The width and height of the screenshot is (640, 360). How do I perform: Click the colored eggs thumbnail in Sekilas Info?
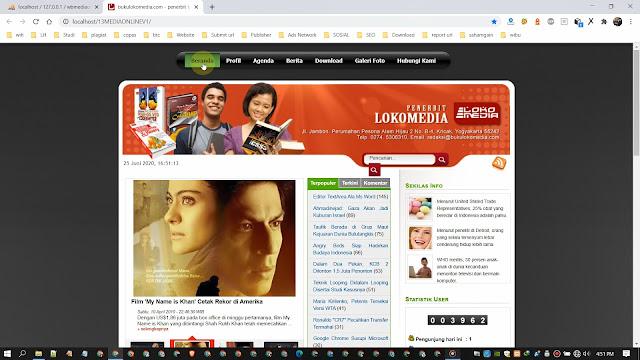(420, 209)
